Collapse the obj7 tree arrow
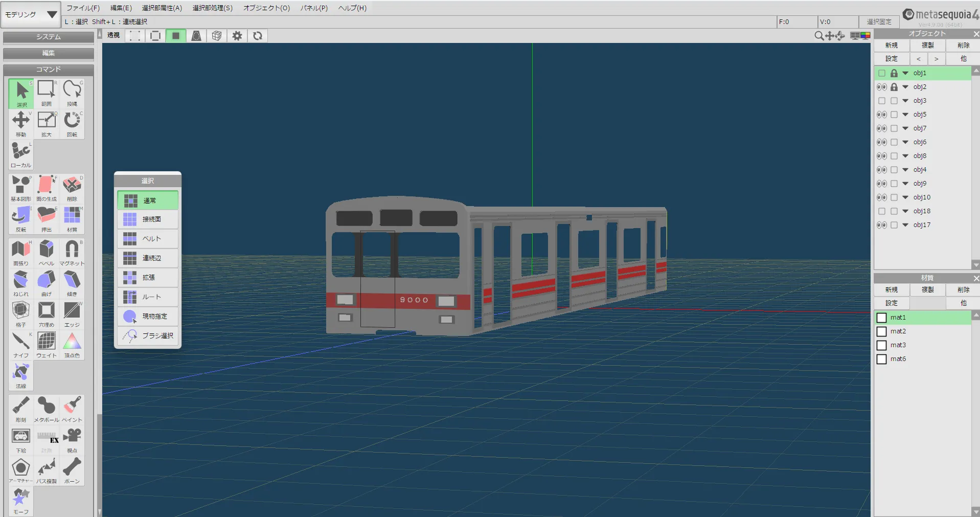This screenshot has width=980, height=517. click(905, 128)
